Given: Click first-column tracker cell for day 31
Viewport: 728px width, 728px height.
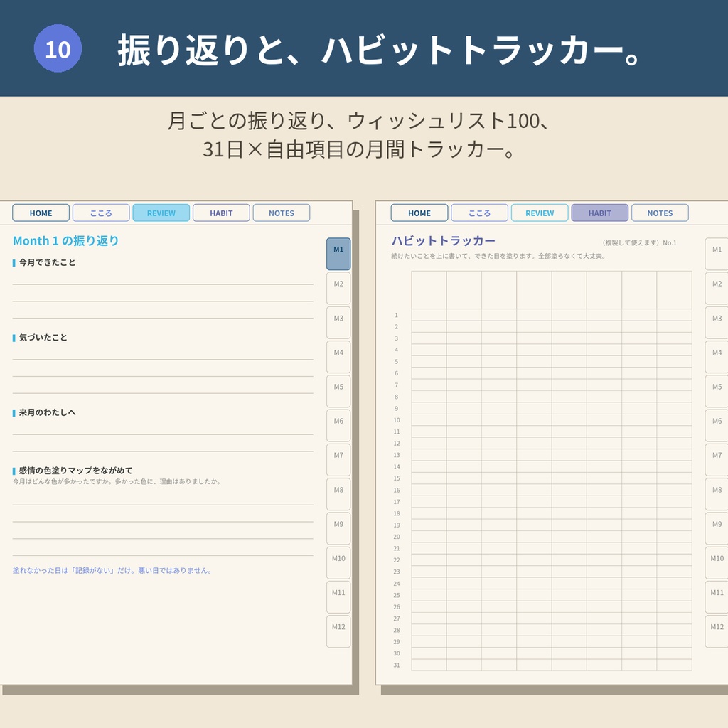Looking at the screenshot, I should 429,665.
